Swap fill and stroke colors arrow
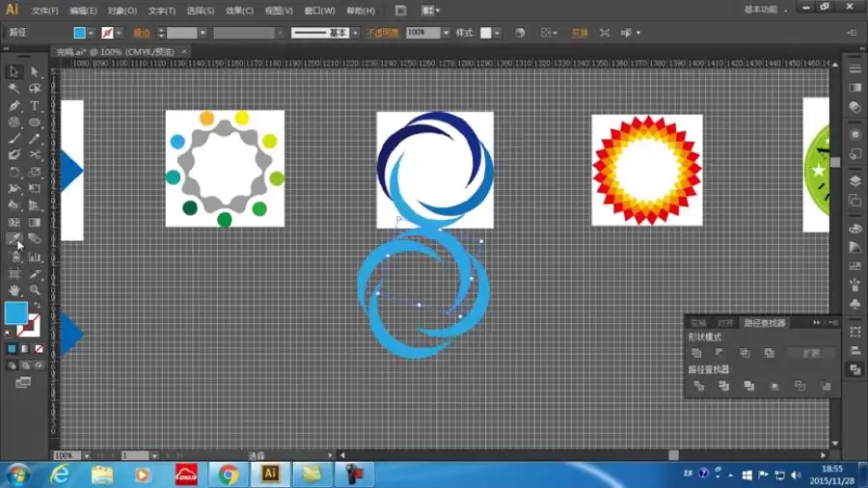 click(x=37, y=306)
